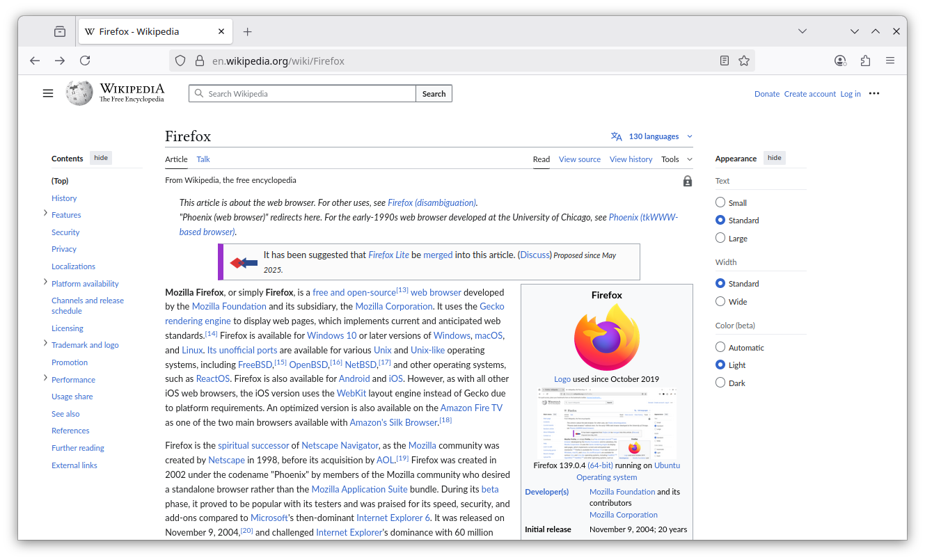Image resolution: width=925 pixels, height=560 pixels.
Task: Toggle Reader View icon in address bar
Action: 725,61
